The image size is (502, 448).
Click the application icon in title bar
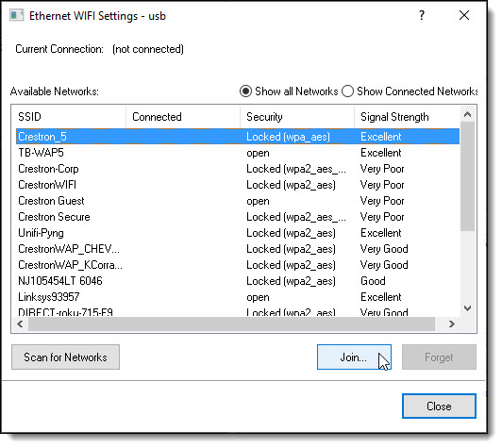point(16,15)
